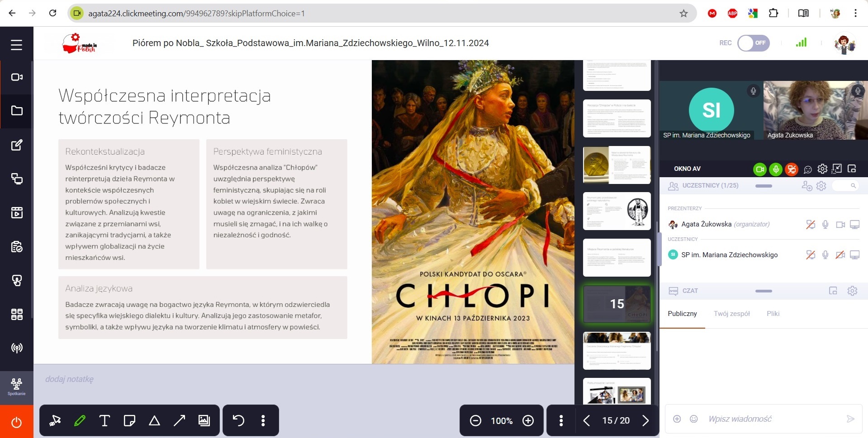This screenshot has height=438, width=868.
Task: Click the red power end-event button
Action: click(x=16, y=422)
